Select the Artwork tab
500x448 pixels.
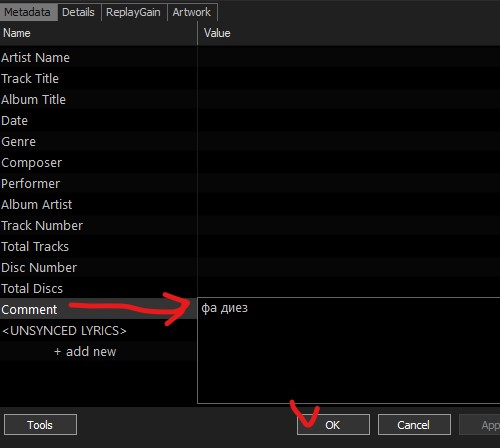pyautogui.click(x=192, y=12)
